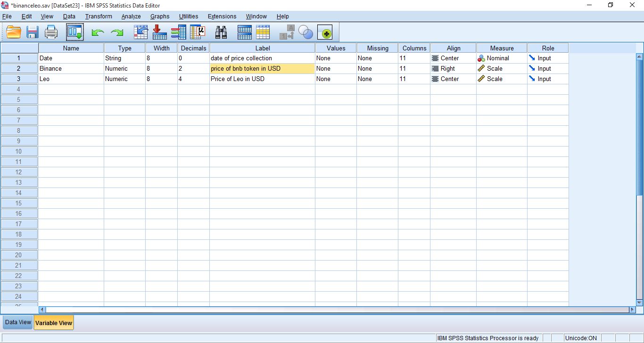Image resolution: width=644 pixels, height=343 pixels.
Task: Click the Use variable sets circles icon
Action: click(305, 33)
